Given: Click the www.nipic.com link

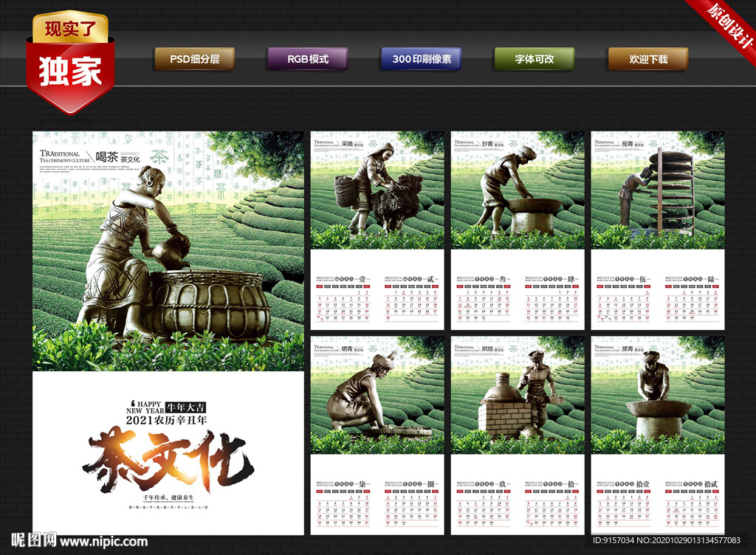Looking at the screenshot, I should coord(103,542).
